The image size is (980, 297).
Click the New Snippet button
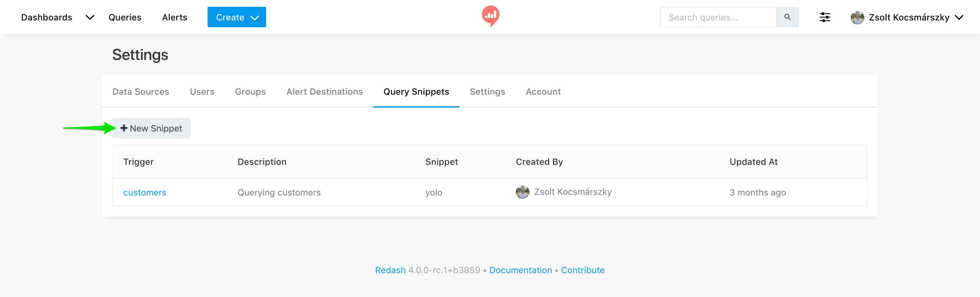pyautogui.click(x=151, y=128)
